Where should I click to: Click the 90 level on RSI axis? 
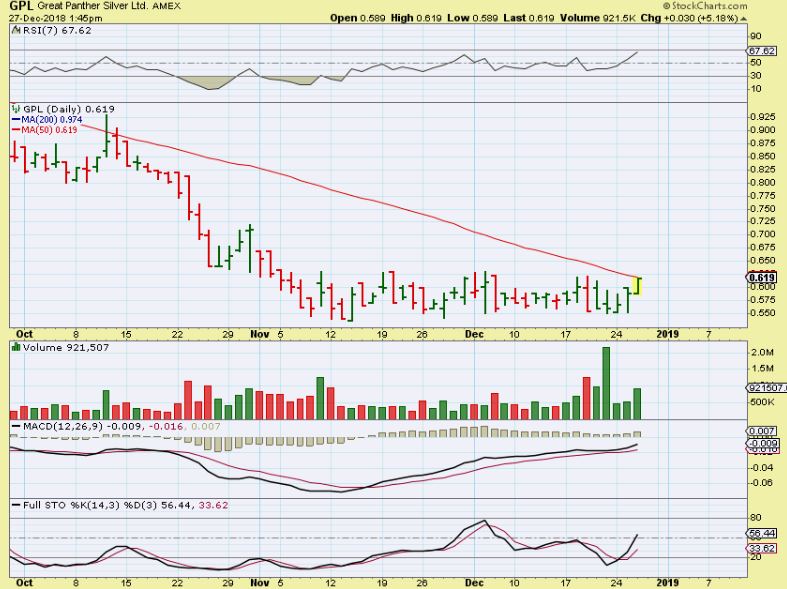755,36
